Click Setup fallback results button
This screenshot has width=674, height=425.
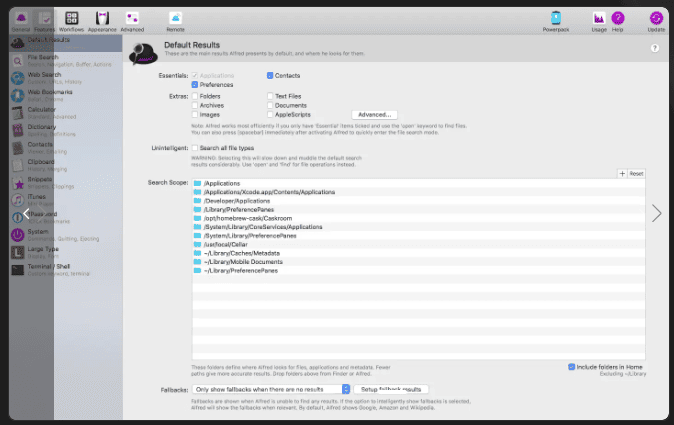[391, 389]
